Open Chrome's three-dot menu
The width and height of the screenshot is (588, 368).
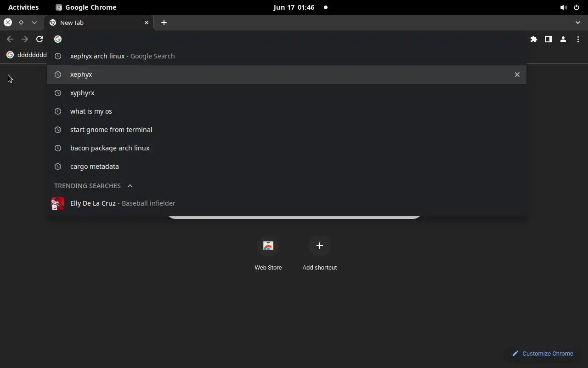578,39
